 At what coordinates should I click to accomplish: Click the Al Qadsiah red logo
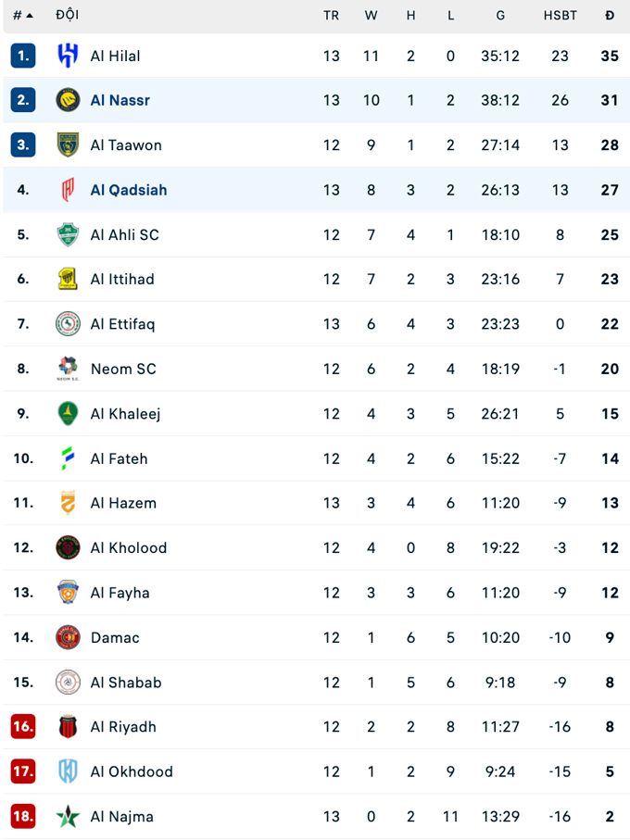click(68, 190)
